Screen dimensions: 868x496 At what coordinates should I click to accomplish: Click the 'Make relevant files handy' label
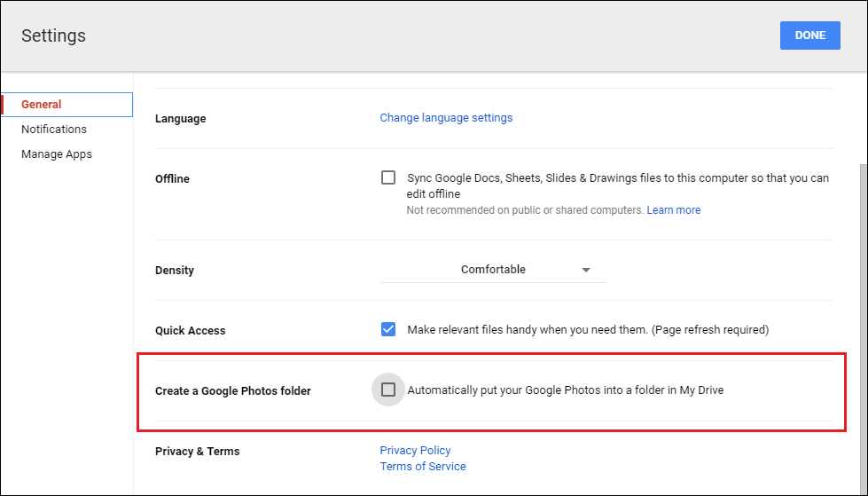pos(587,330)
